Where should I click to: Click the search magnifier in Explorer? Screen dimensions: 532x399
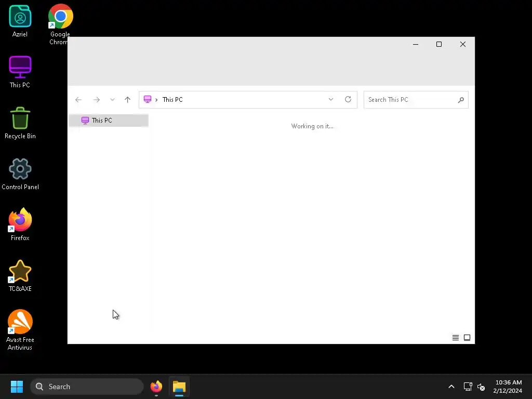(461, 100)
